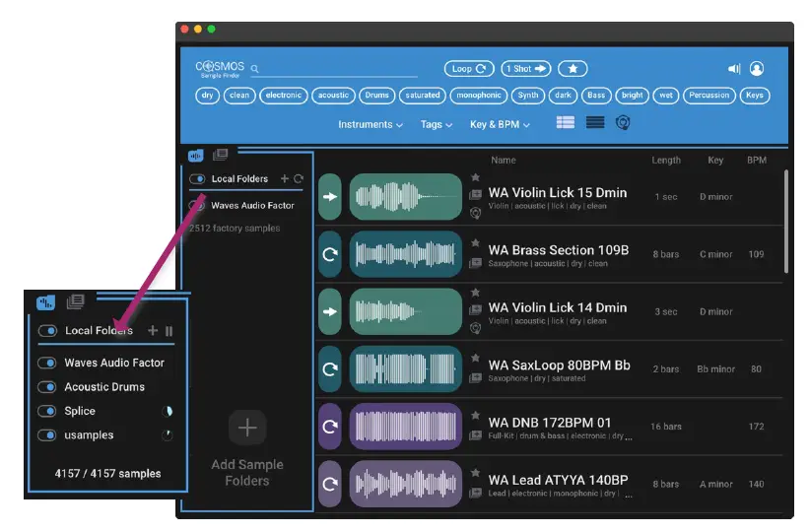Viewport: 809px width, 532px height.
Task: Open the Key & BPM dropdown
Action: (500, 125)
